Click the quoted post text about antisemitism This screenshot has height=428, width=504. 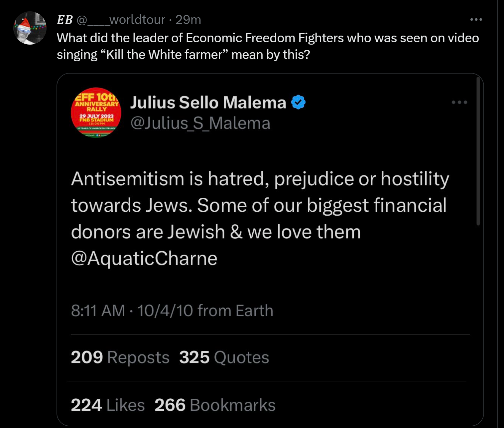tap(259, 205)
